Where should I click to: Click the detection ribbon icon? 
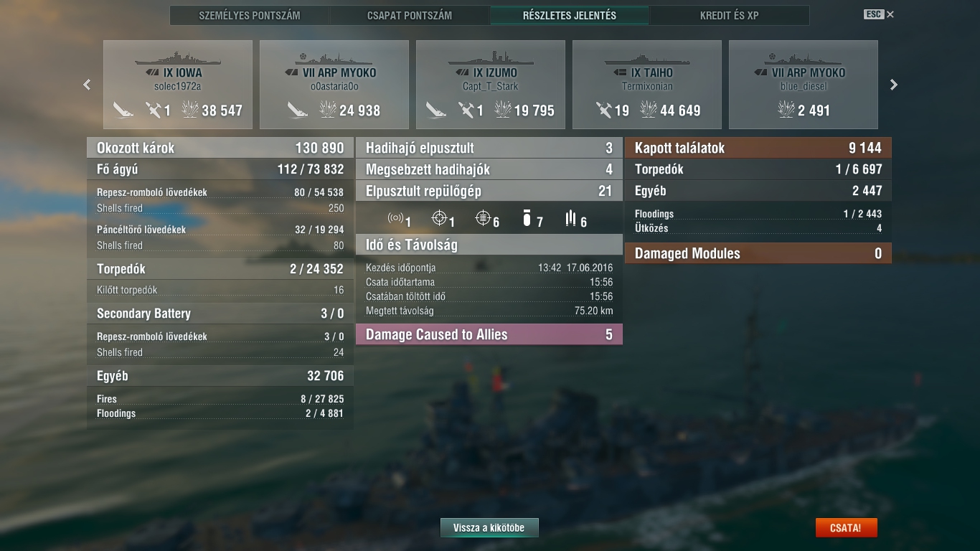(395, 219)
